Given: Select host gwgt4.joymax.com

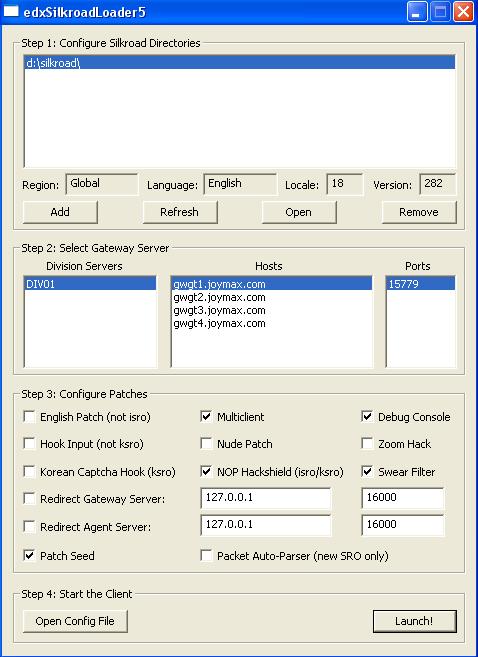Looking at the screenshot, I should click(x=271, y=323).
